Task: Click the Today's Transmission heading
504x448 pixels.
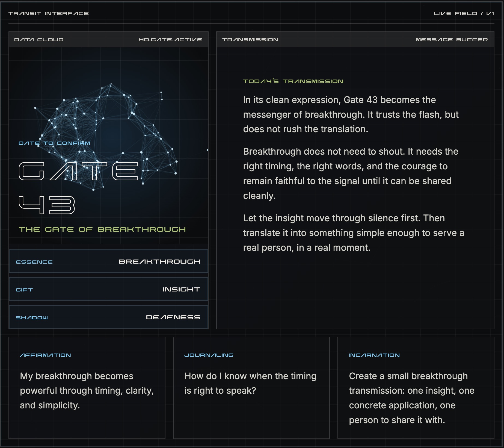Action: (293, 81)
